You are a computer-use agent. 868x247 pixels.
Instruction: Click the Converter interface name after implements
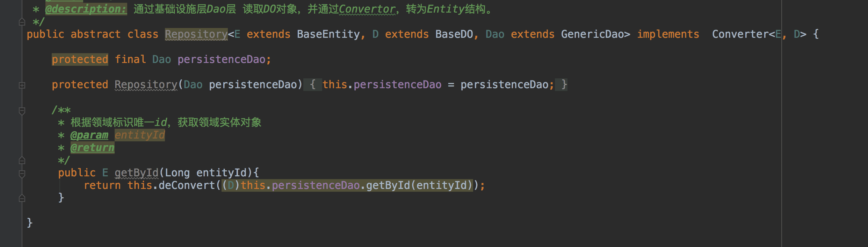coord(740,34)
